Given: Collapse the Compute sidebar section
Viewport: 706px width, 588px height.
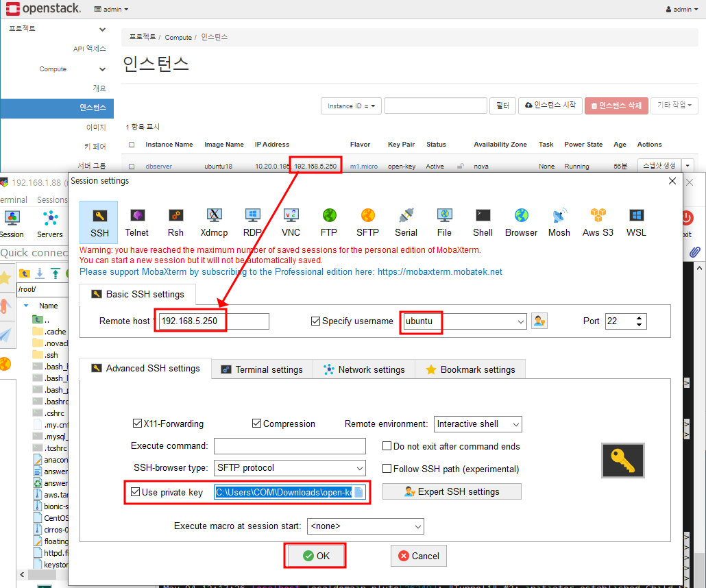Looking at the screenshot, I should pyautogui.click(x=103, y=69).
